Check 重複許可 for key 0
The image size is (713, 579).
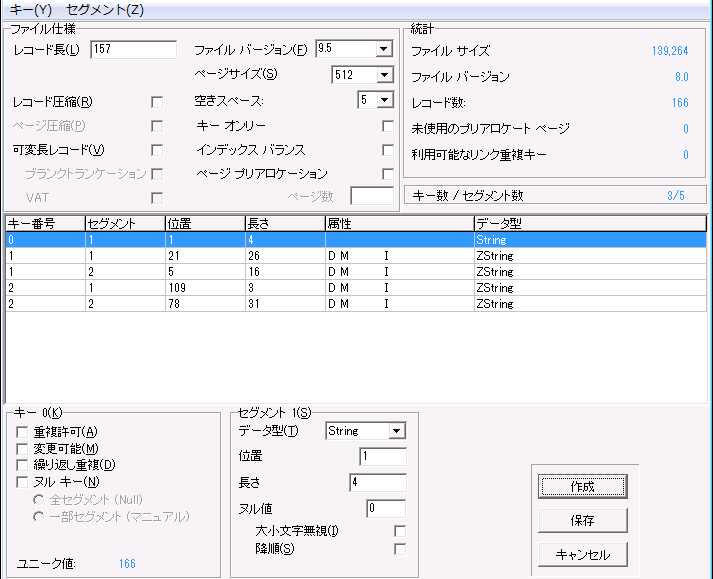click(23, 432)
